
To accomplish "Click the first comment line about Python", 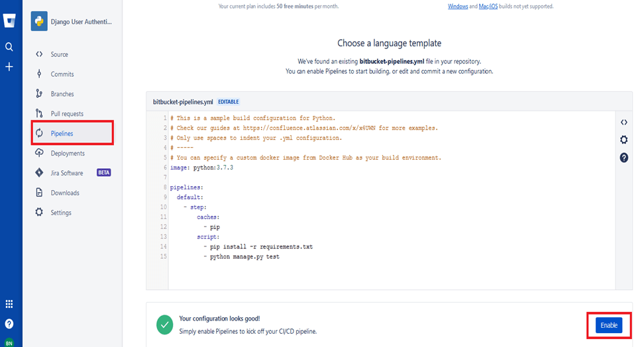I will pos(252,118).
